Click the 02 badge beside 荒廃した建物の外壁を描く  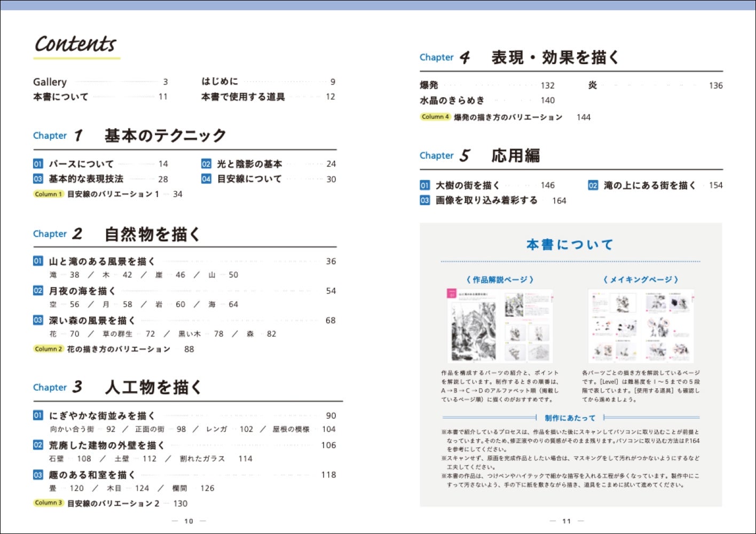(38, 445)
